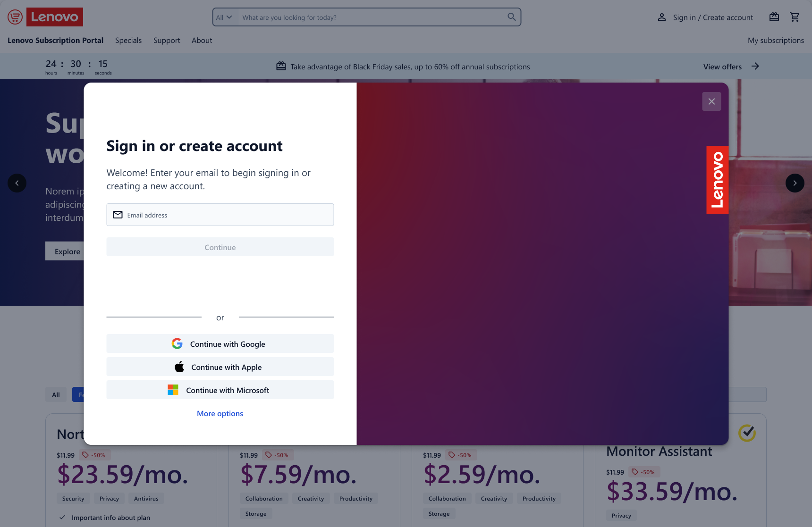
Task: Click the Continue button
Action: click(220, 247)
